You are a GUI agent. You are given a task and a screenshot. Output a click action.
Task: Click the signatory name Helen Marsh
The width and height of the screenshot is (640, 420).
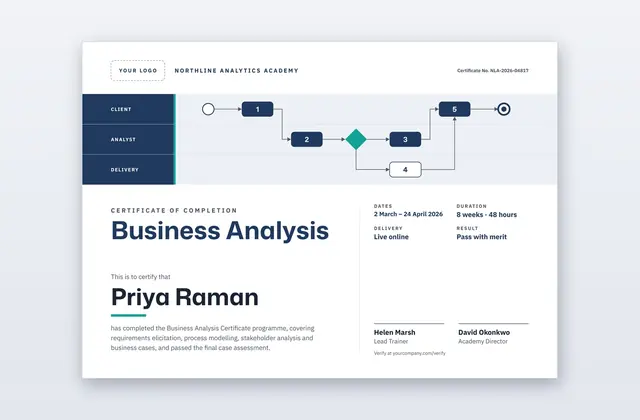click(x=394, y=333)
